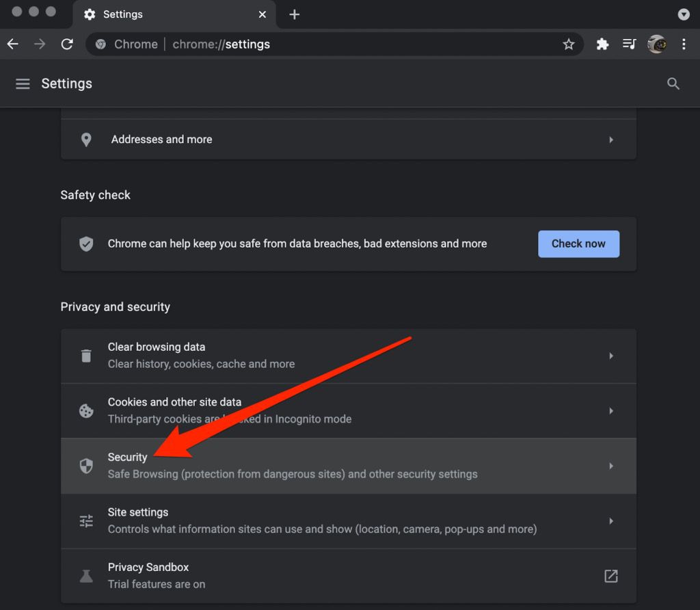
Task: Open Clear browsing data
Action: [x=348, y=356]
